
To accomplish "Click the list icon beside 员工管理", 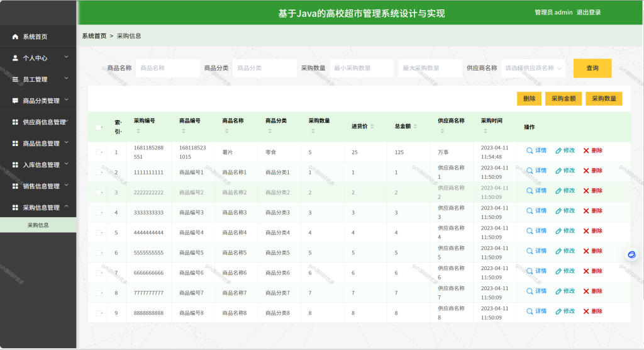I will tap(15, 79).
